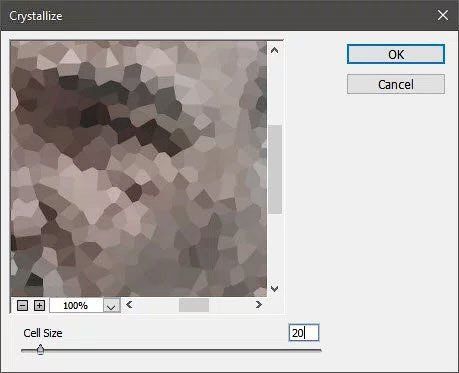Click the Cell Size value field
The height and width of the screenshot is (373, 459).
pos(304,333)
